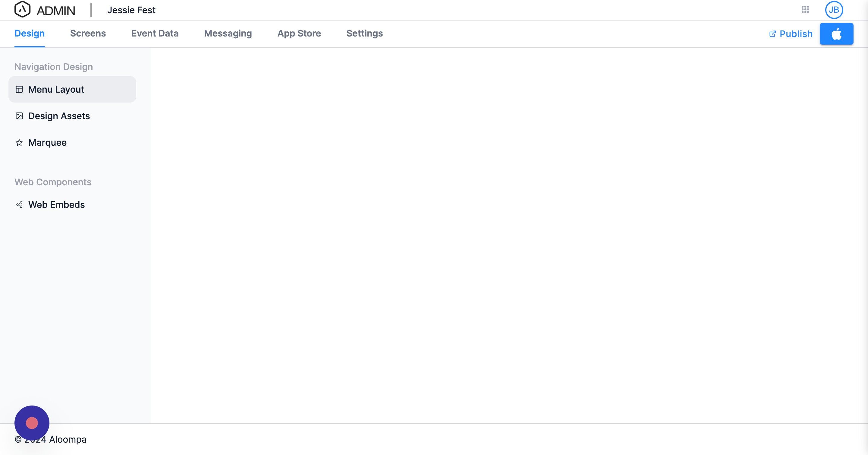Click the Aloompa hexagon logo icon
This screenshot has width=868, height=455.
[22, 9]
